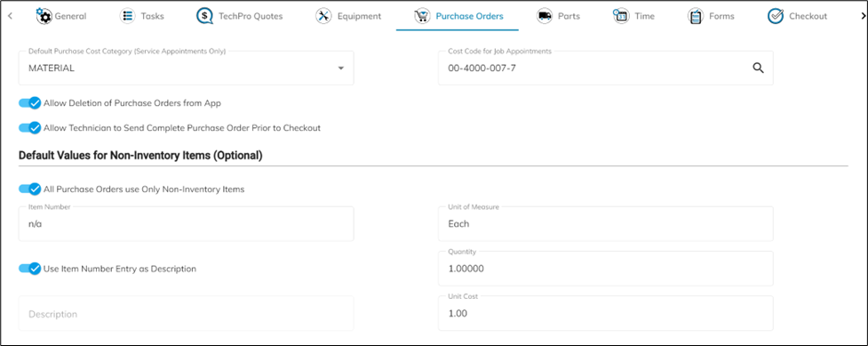
Task: Click the General gear icon
Action: click(44, 16)
